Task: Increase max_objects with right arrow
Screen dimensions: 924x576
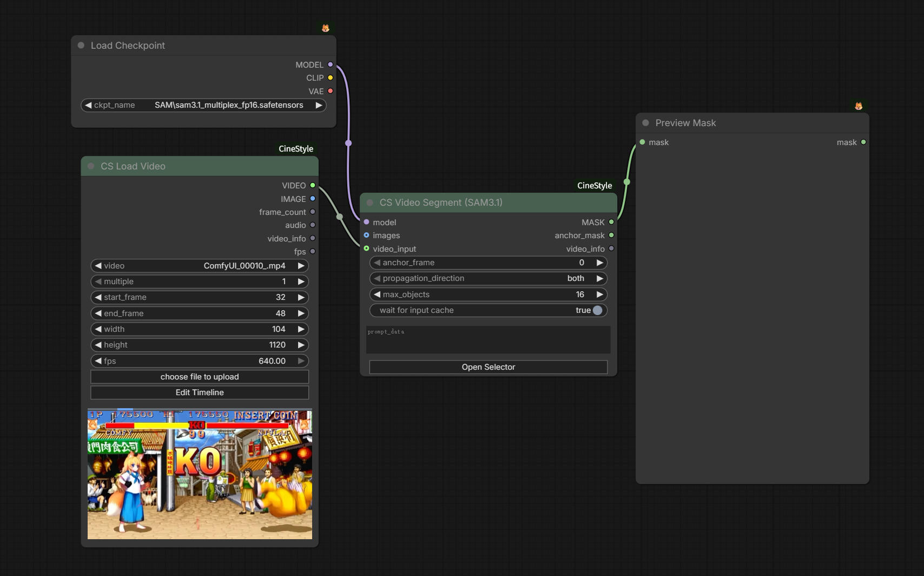Action: (599, 294)
